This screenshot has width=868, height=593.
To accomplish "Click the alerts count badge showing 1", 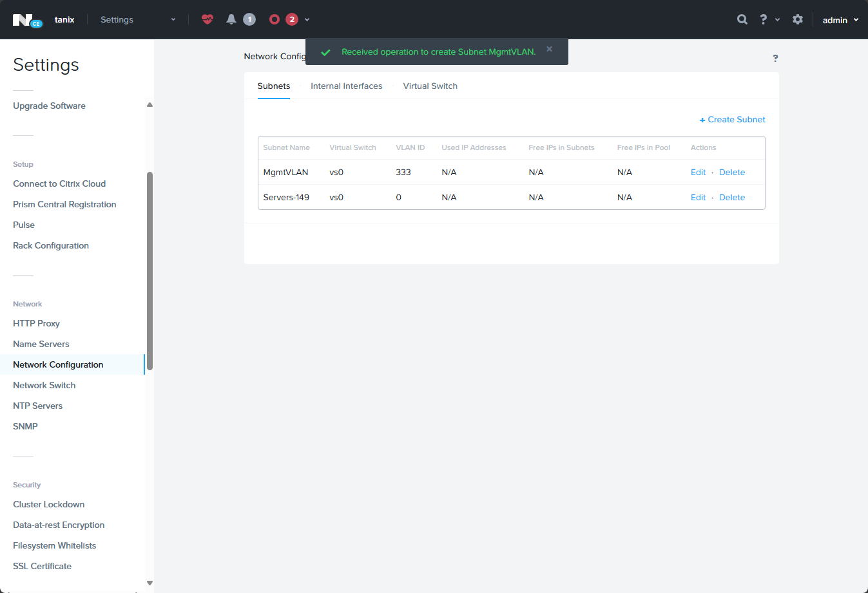I will pos(249,19).
